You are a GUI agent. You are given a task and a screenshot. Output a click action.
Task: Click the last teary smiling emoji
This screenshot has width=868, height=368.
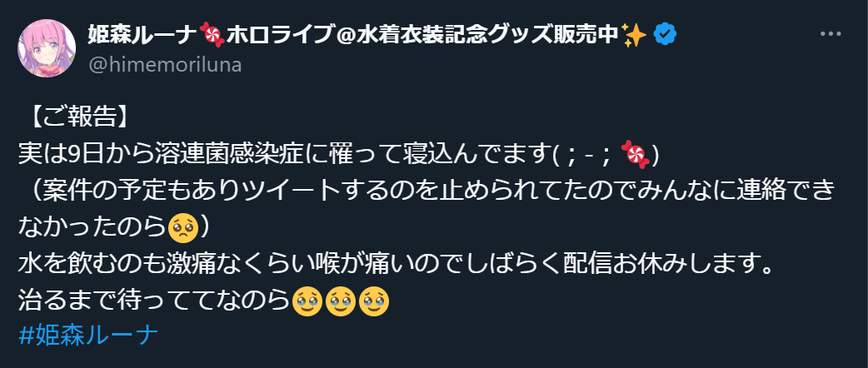coord(374,302)
